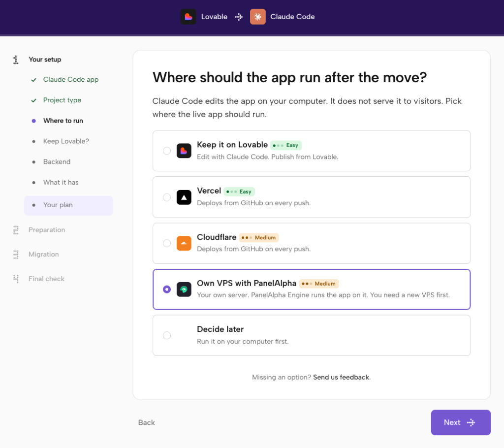This screenshot has width=504, height=448.
Task: Go to the Keep Lovable? step
Action: point(66,141)
